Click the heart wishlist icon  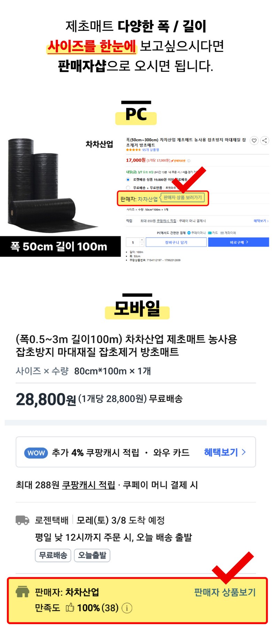254,140
